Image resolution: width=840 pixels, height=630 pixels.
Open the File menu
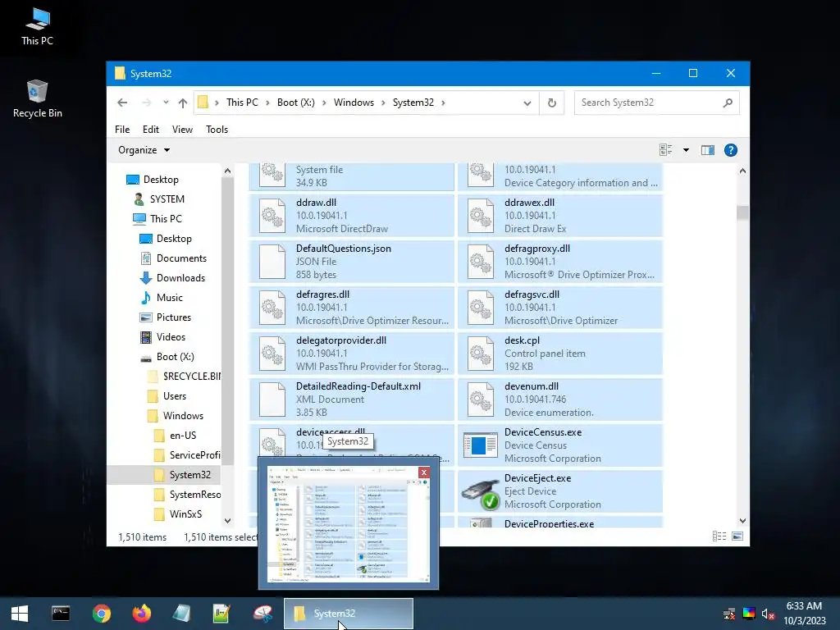pos(122,129)
